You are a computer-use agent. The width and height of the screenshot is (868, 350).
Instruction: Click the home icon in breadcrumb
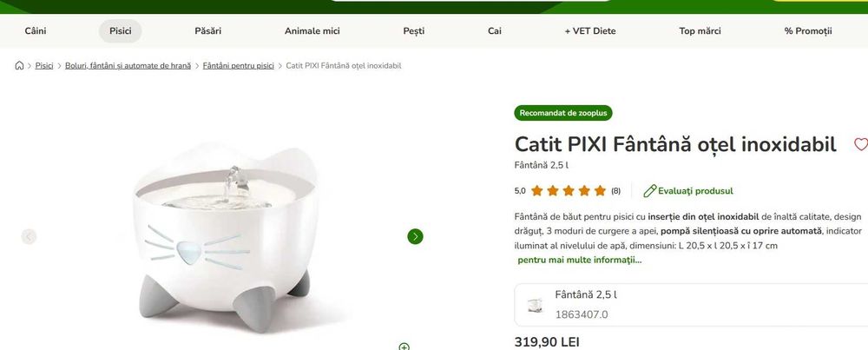coord(19,65)
